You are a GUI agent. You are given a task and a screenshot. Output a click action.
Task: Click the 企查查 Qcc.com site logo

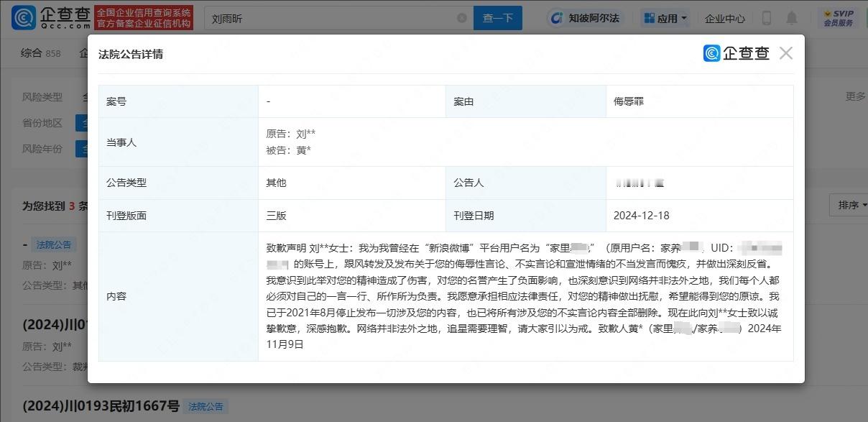(50, 17)
